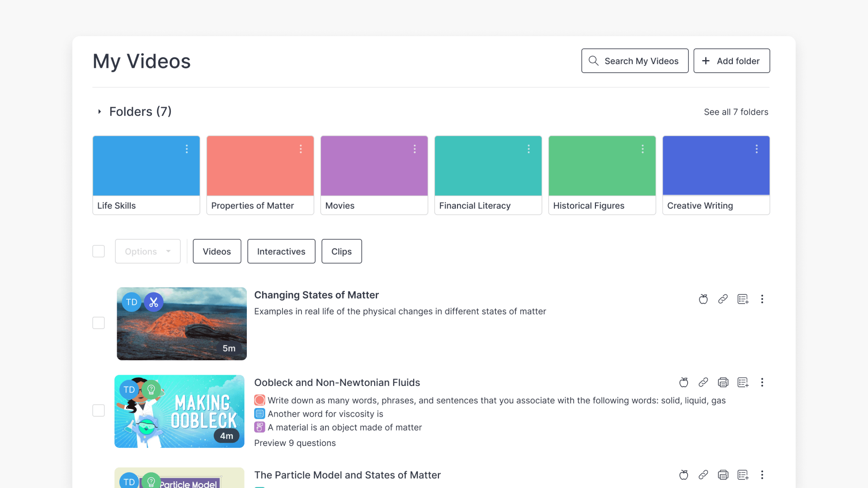Click link icon for Oobleck and Non-Newtonian Fluids

[x=703, y=383]
